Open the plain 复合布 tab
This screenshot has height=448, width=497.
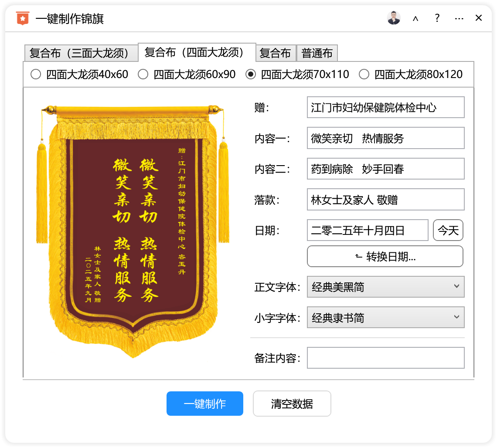275,53
